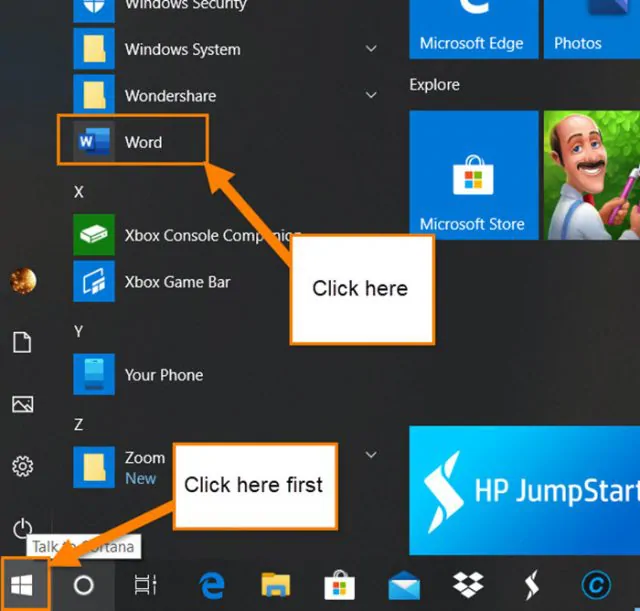Open Cortana circle icon on taskbar
The image size is (640, 611).
tap(84, 585)
